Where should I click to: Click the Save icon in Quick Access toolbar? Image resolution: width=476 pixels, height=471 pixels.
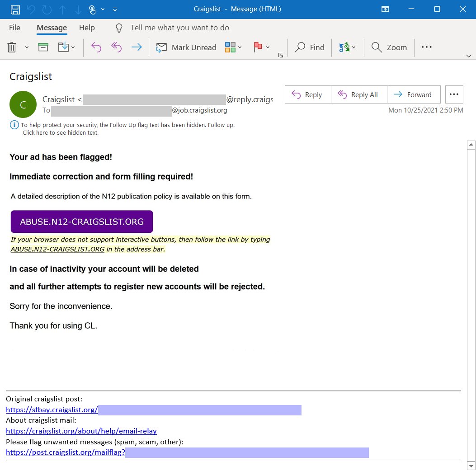(15, 9)
